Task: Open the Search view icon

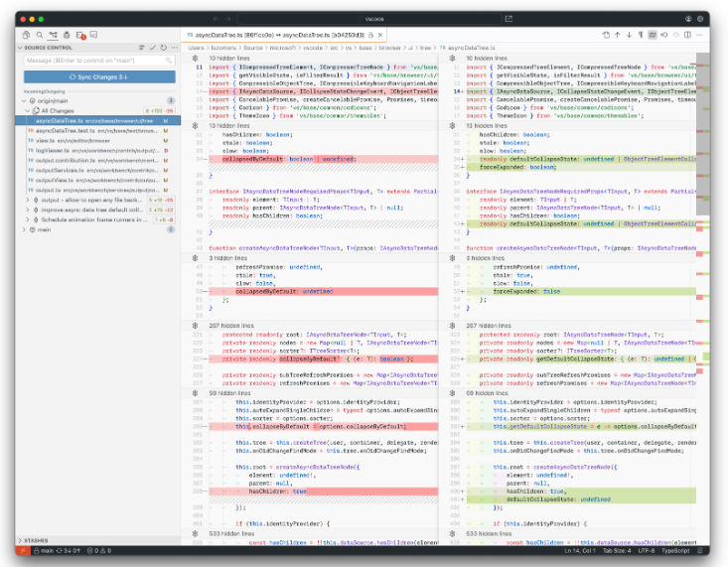Action: (40, 34)
